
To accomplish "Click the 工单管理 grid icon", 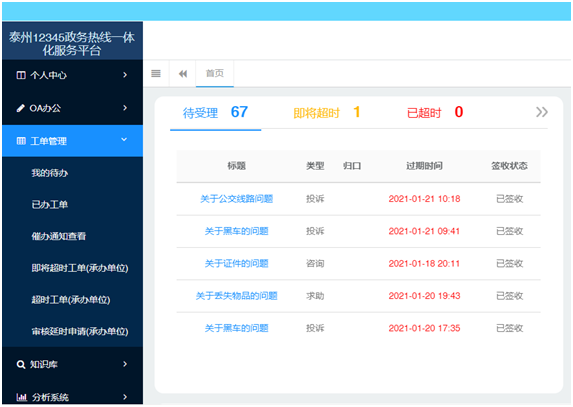I will 21,141.
